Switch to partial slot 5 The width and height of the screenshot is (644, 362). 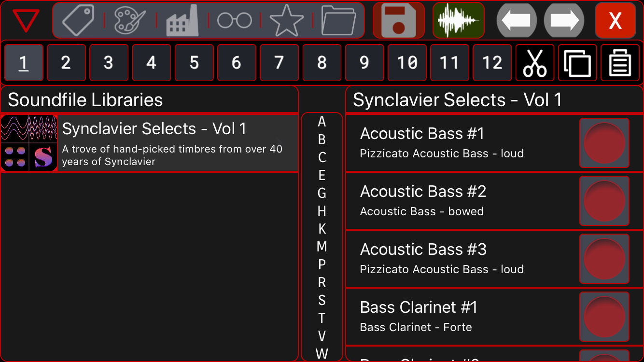coord(194,63)
